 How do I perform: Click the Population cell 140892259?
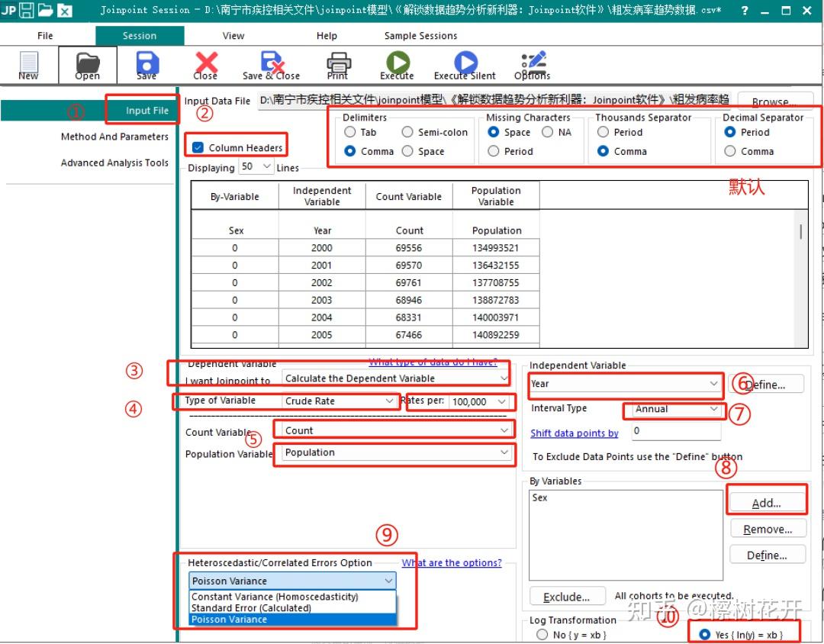tap(496, 334)
